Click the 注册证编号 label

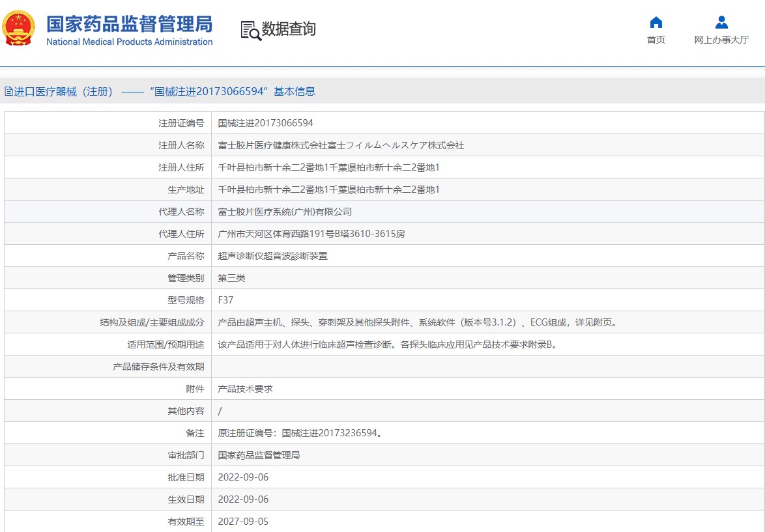click(x=181, y=123)
